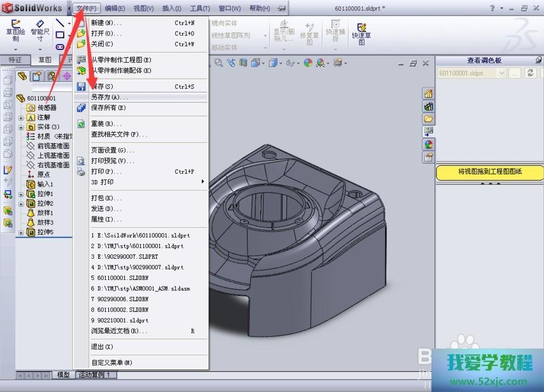Select 传感器 item in the feature tree
This screenshot has width=544, height=392.
[47, 108]
